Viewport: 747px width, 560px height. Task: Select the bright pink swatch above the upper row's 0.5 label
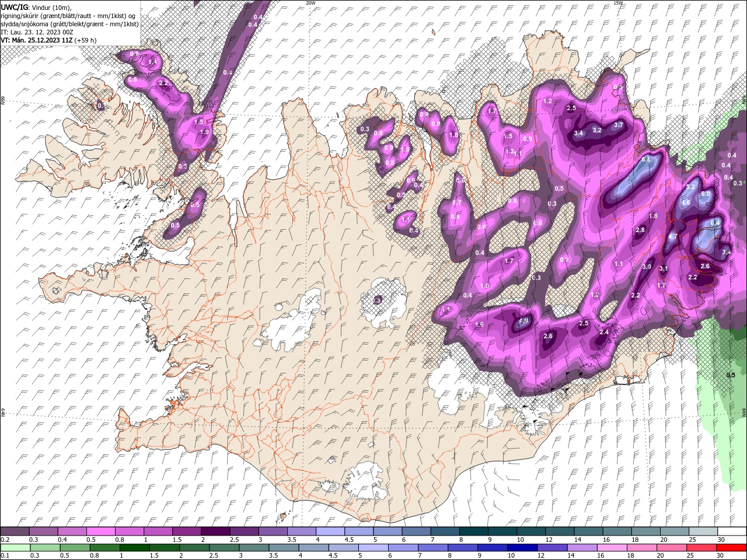click(100, 531)
